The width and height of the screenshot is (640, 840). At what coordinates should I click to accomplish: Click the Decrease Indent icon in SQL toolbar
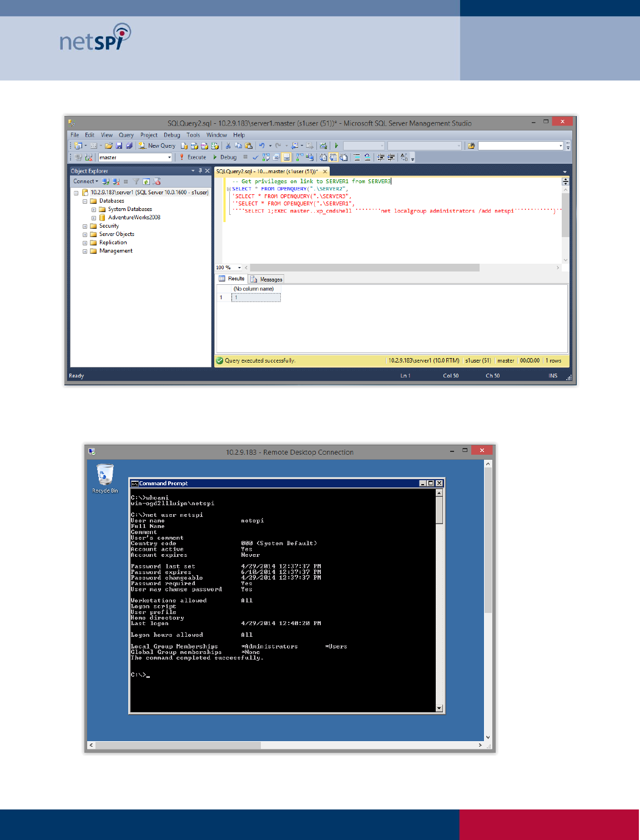click(x=381, y=157)
